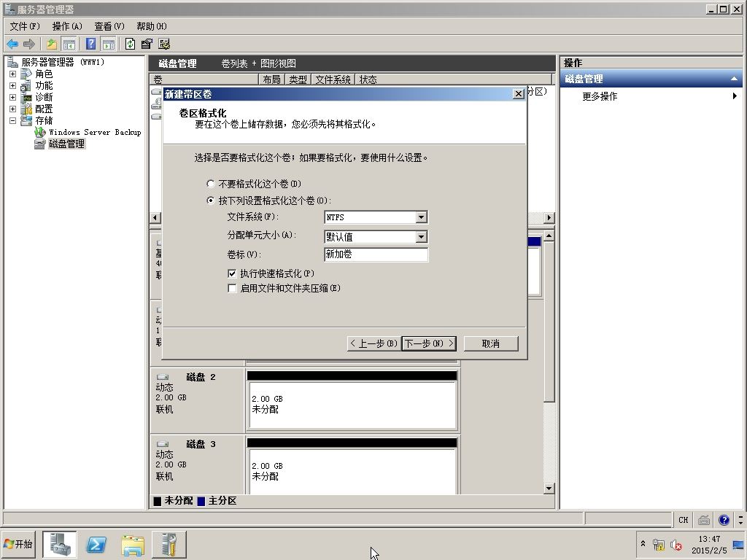Open the properties toolbar icon
Viewport: 747px width, 560px height.
point(147,44)
